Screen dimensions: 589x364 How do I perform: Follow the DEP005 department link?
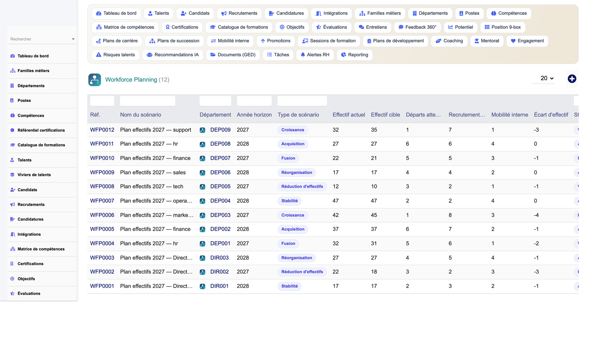[x=221, y=186]
